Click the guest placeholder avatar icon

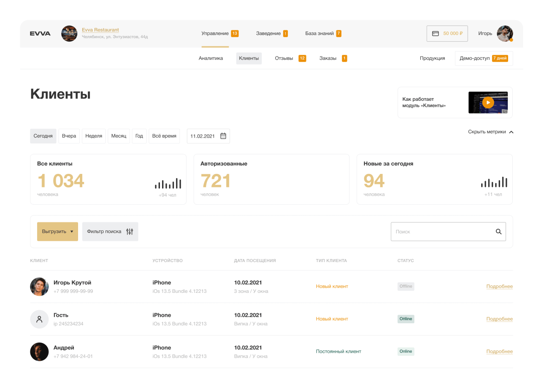39,319
